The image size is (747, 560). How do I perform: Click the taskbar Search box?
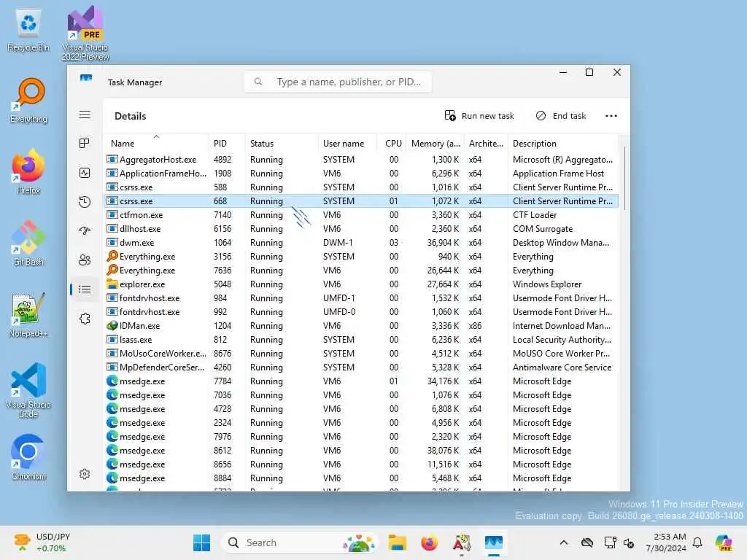tap(299, 542)
